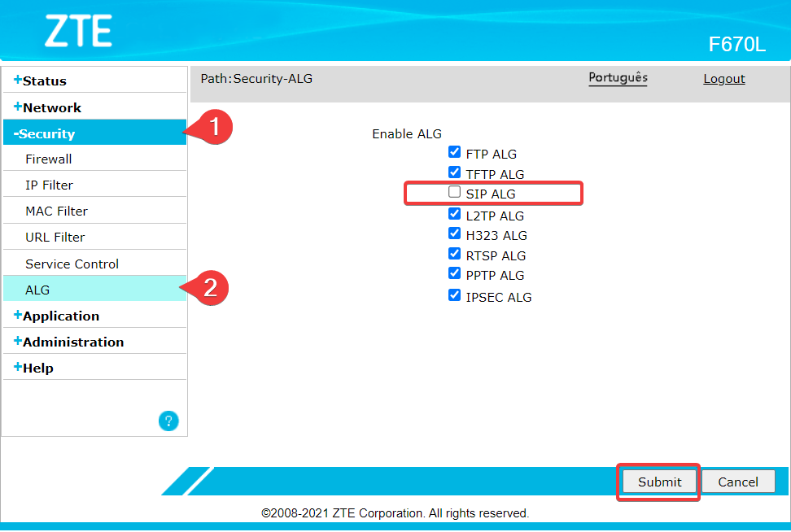
Task: Click the ZTE logo in header
Action: (78, 31)
